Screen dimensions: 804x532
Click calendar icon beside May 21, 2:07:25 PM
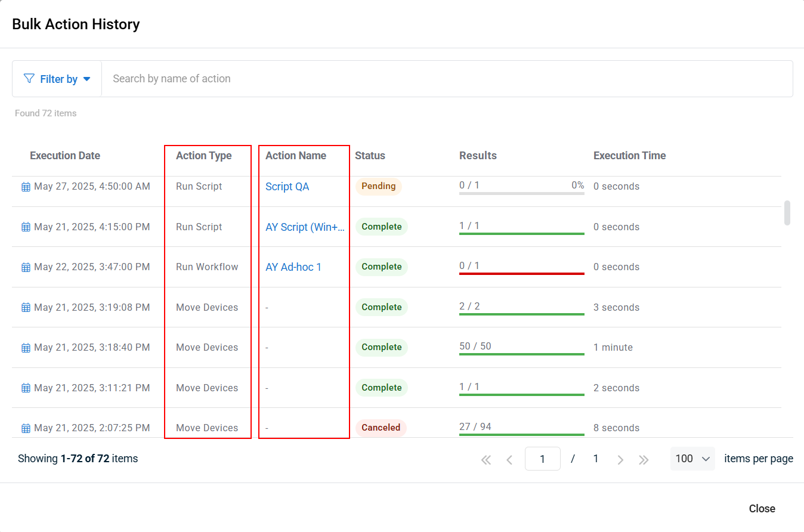[x=26, y=428]
